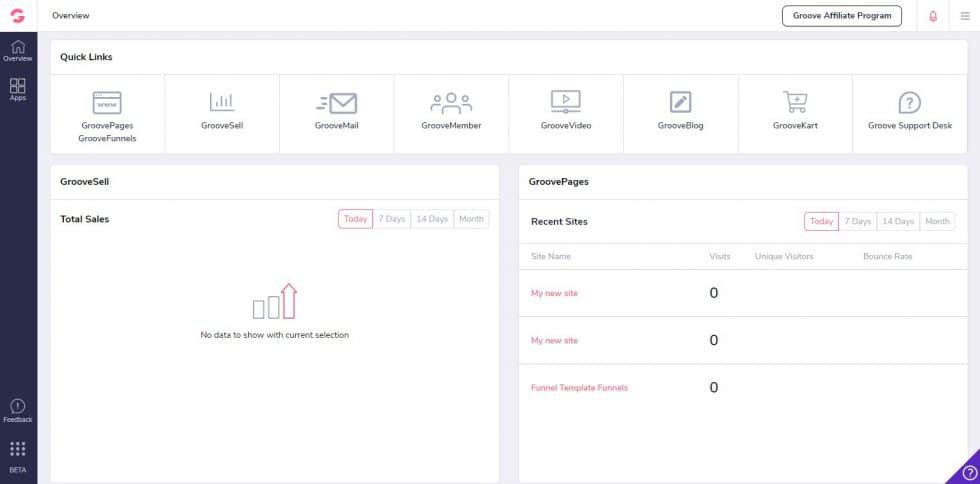
Task: Click the GrooveSell quick link label
Action: tap(222, 126)
